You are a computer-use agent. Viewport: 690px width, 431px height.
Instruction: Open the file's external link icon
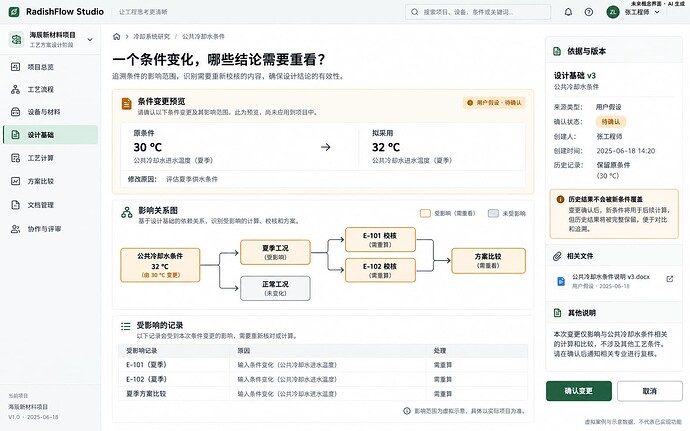pos(670,279)
